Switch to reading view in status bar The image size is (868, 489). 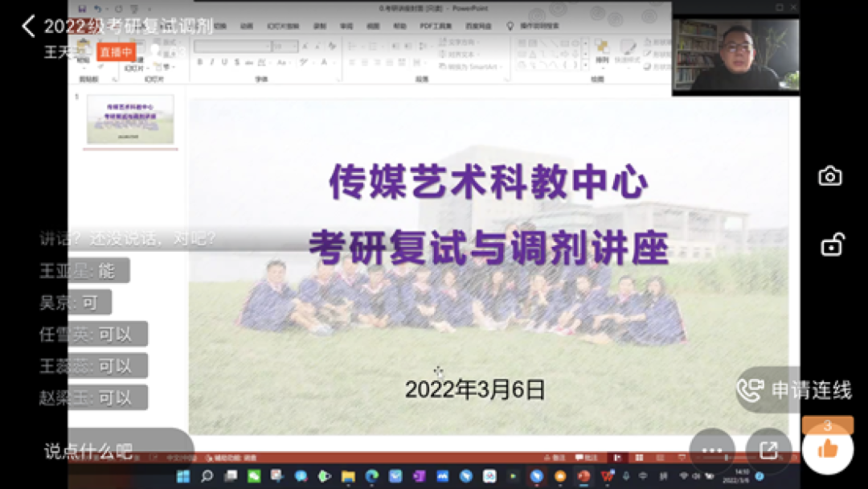click(660, 458)
